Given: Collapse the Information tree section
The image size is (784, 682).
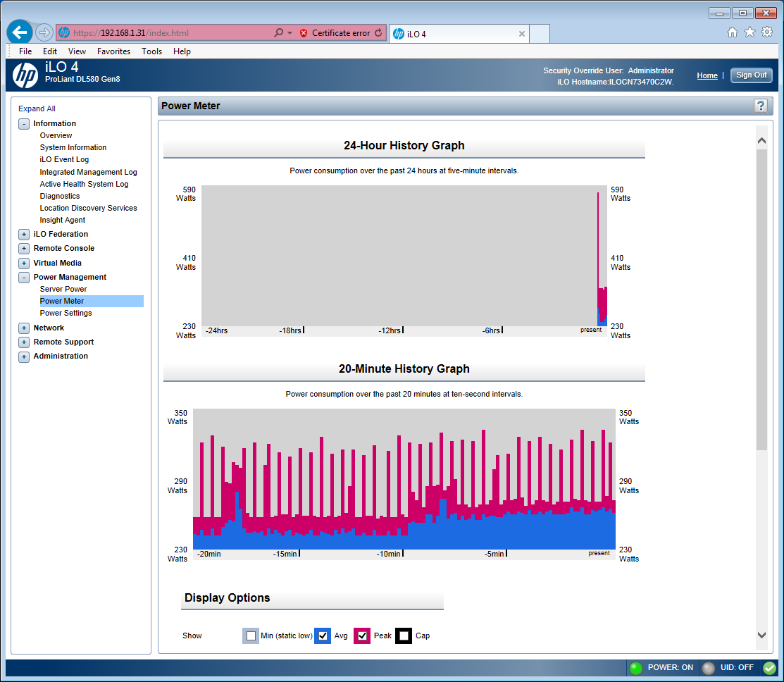Looking at the screenshot, I should pyautogui.click(x=23, y=123).
